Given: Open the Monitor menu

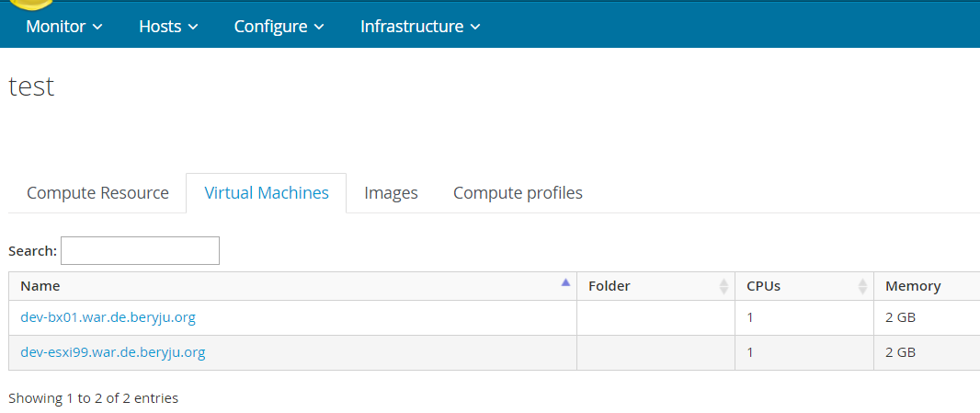Looking at the screenshot, I should pyautogui.click(x=63, y=27).
